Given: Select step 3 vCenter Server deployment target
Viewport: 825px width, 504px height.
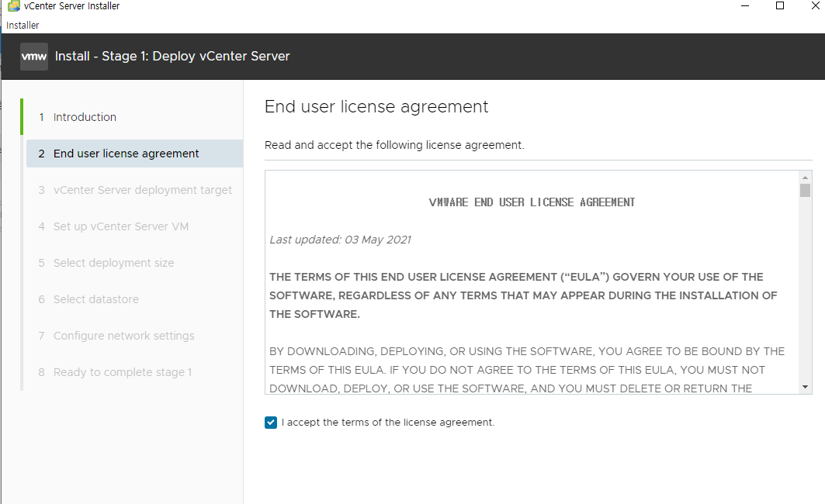Looking at the screenshot, I should tap(135, 190).
